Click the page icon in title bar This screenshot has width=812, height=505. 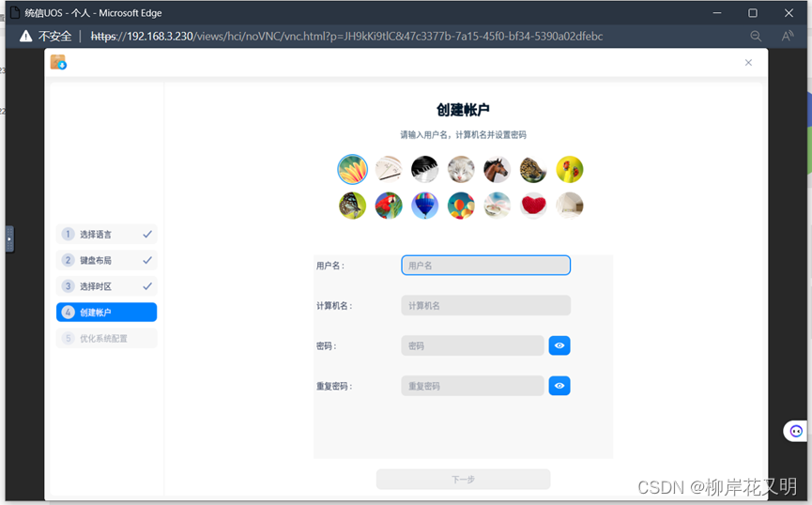[x=15, y=12]
